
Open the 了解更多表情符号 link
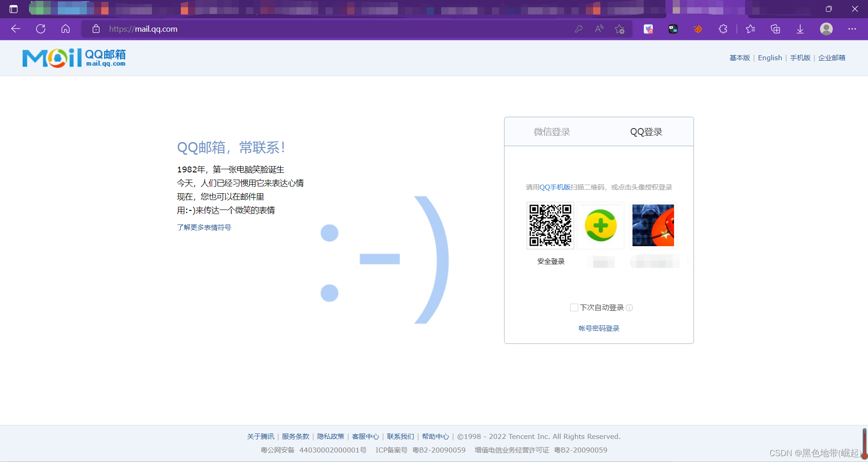pyautogui.click(x=204, y=228)
